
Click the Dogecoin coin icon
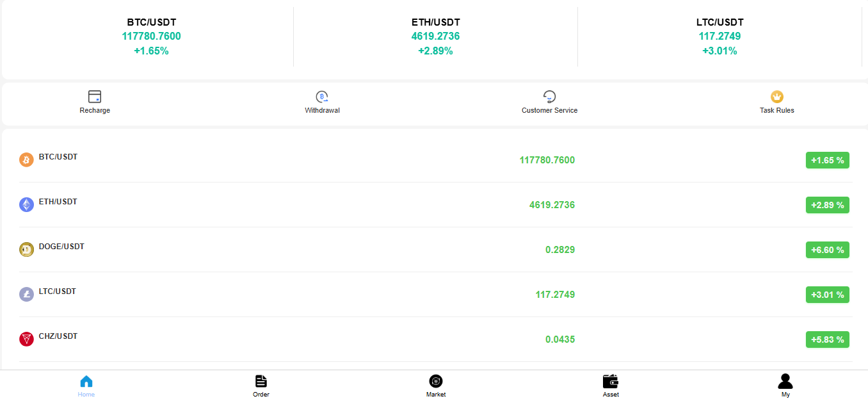click(x=26, y=249)
